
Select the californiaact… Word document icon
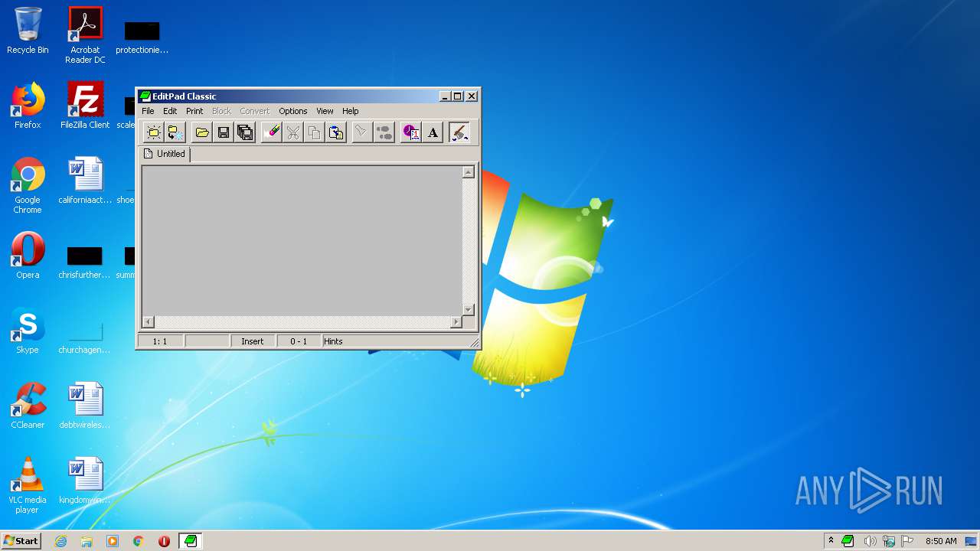pyautogui.click(x=85, y=181)
